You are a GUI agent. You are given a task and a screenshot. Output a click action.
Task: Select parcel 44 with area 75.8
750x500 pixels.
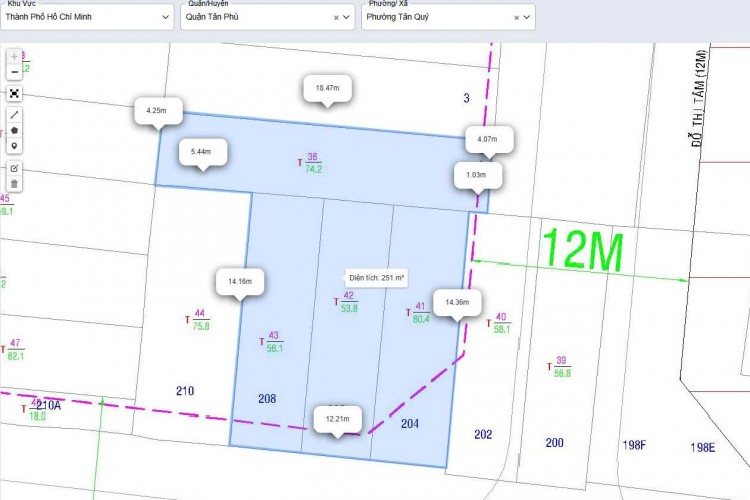pos(198,320)
